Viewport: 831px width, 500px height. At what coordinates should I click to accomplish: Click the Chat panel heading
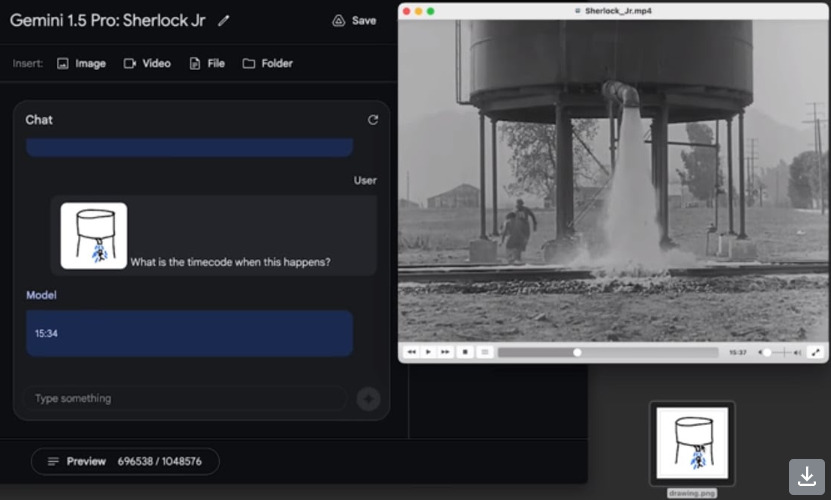tap(39, 120)
